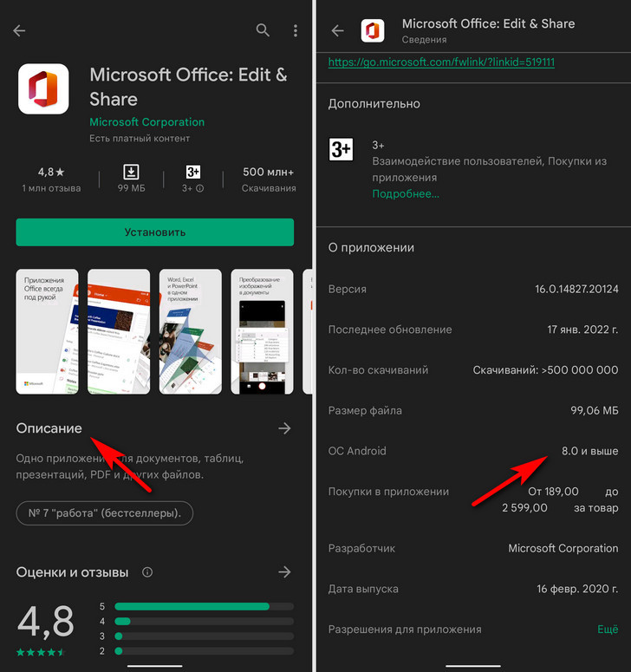Open info icon beside Оценки и отзывы
Viewport: 631px width, 672px height.
147,572
